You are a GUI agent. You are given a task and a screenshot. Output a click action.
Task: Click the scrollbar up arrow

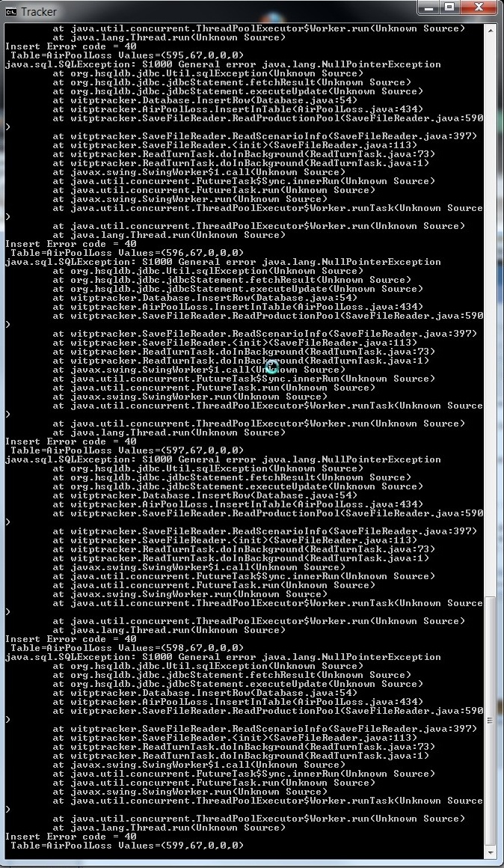[x=491, y=29]
